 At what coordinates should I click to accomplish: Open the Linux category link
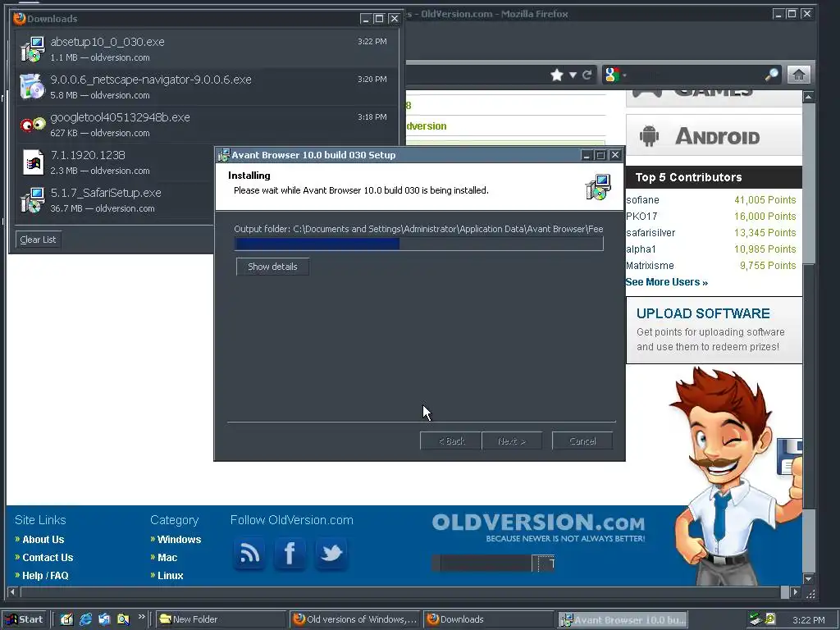171,575
